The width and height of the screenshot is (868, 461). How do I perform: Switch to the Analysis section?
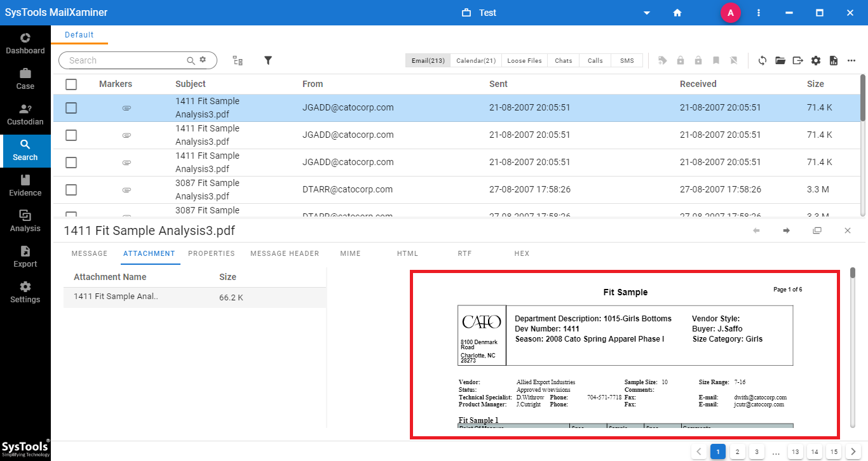25,221
